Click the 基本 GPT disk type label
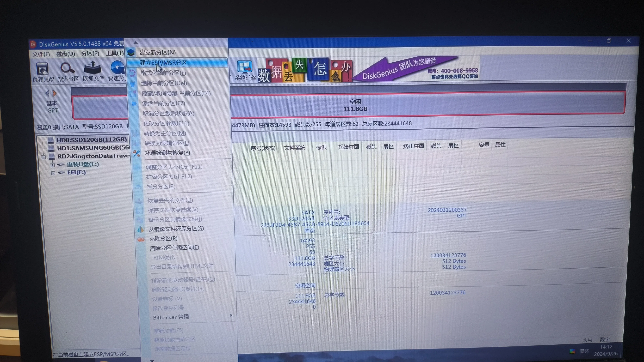The width and height of the screenshot is (644, 362). (52, 107)
